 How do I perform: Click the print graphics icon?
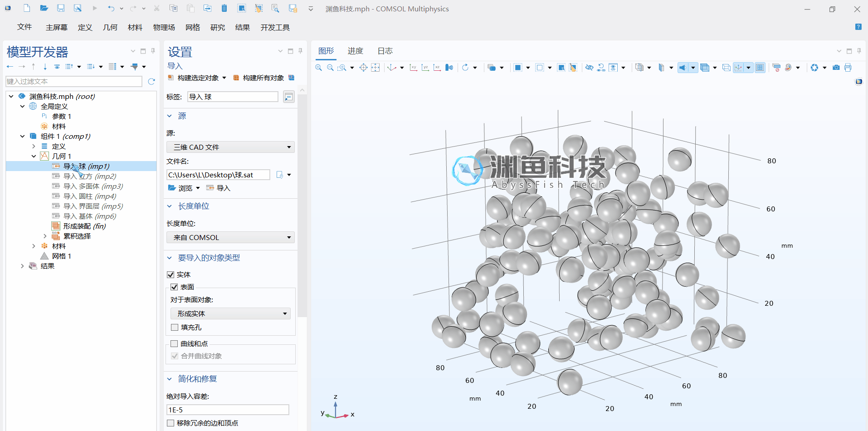[x=848, y=68]
